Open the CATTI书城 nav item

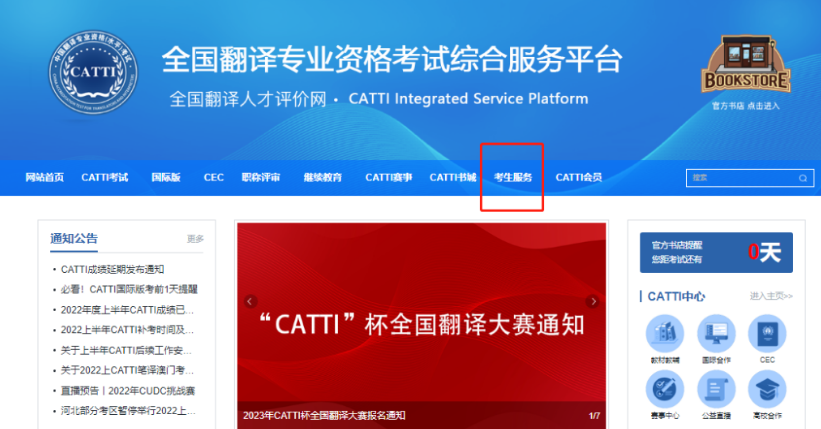pos(453,178)
